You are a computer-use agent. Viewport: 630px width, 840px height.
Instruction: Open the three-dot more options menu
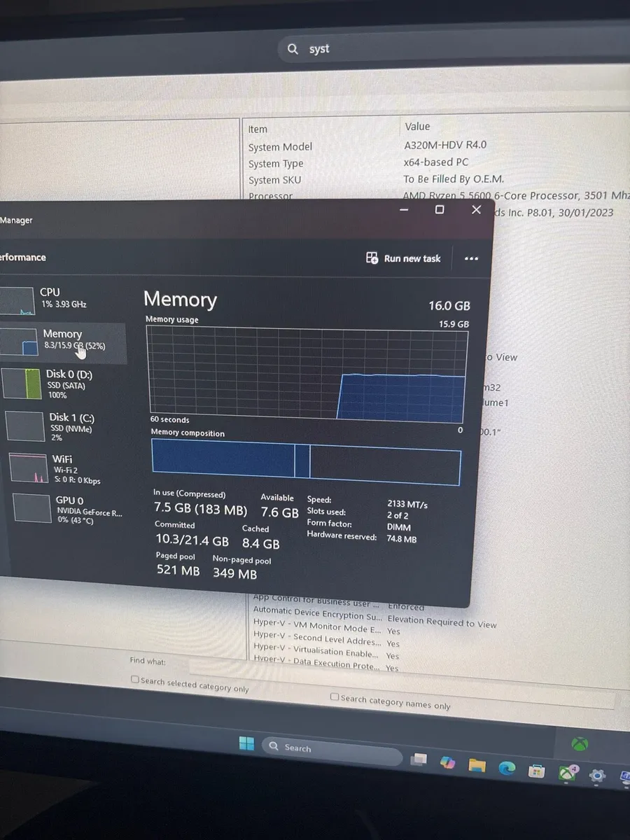tap(472, 259)
